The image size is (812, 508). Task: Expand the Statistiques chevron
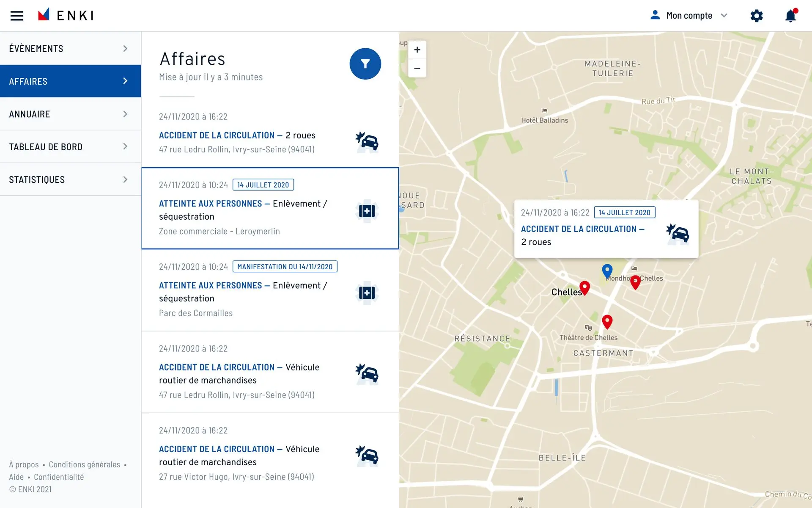125,179
